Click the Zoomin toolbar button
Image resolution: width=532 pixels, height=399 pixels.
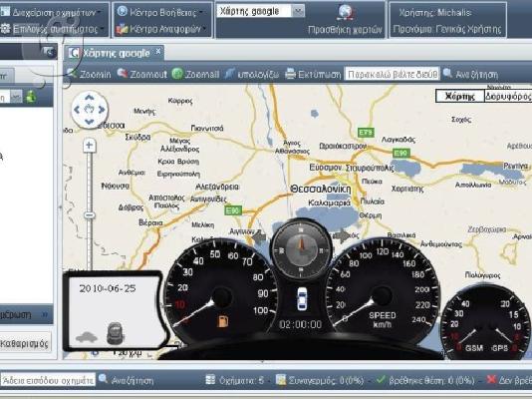89,74
